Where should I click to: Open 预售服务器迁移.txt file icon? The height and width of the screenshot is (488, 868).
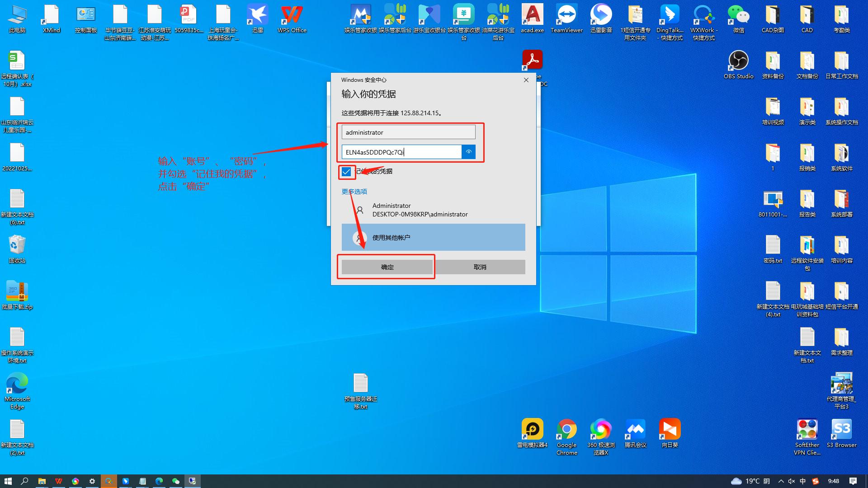tap(361, 391)
